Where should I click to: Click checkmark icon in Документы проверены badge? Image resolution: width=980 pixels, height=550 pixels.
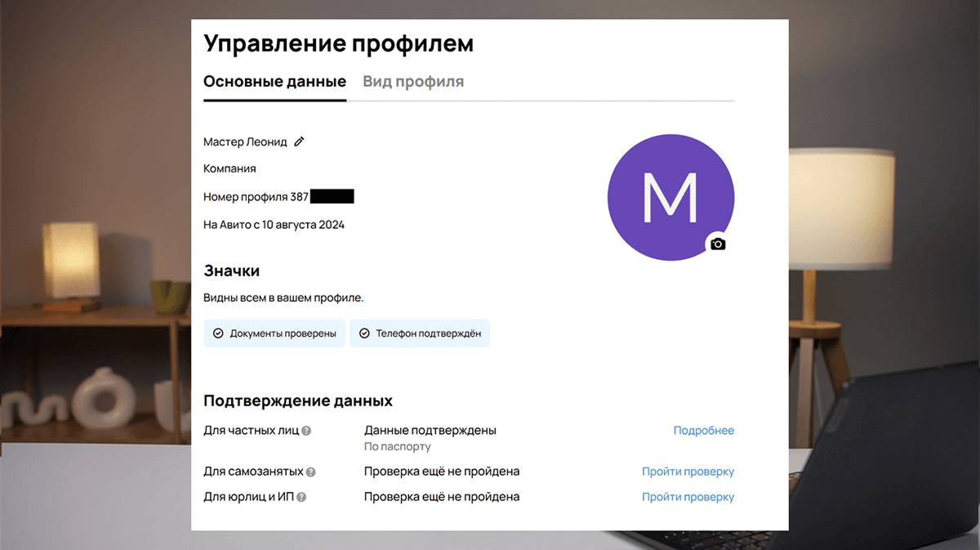[218, 333]
